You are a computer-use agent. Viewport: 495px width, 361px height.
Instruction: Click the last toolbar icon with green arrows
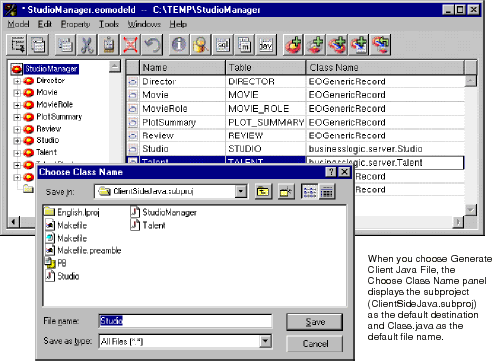pyautogui.click(x=380, y=44)
